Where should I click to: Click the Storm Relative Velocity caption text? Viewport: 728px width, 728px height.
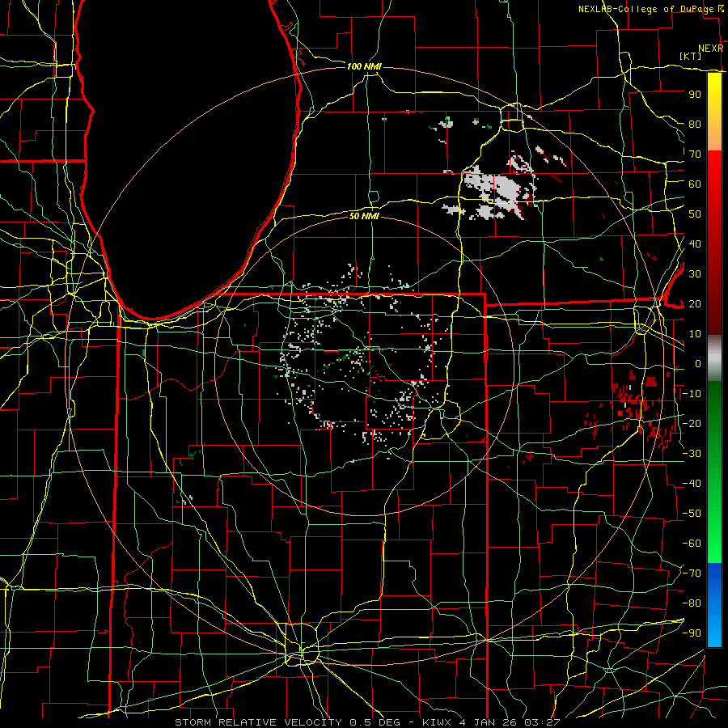tap(367, 722)
